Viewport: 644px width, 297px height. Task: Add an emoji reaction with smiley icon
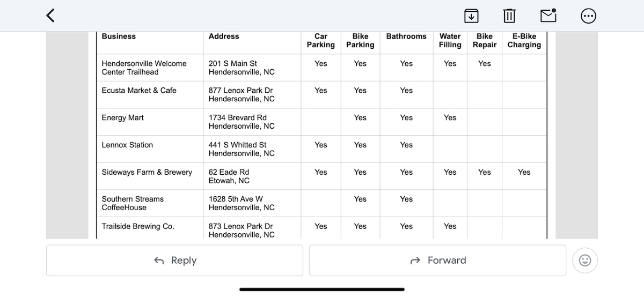coord(585,261)
